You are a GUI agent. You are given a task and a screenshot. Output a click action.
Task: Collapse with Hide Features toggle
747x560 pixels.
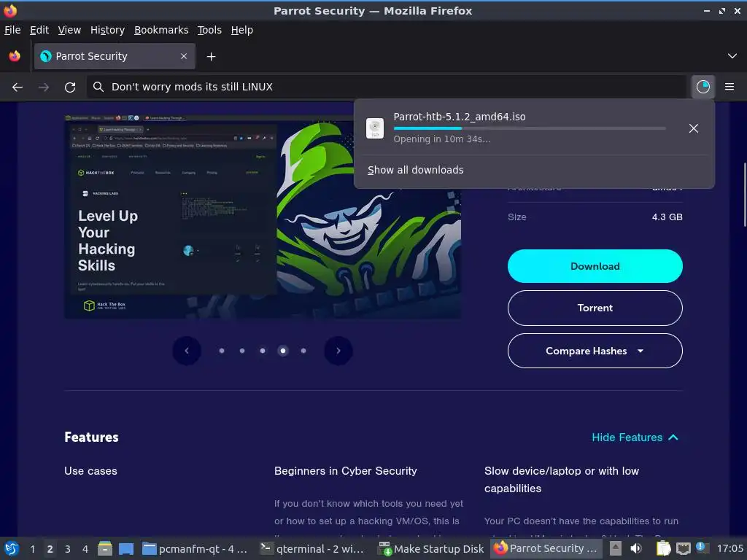pyautogui.click(x=635, y=437)
